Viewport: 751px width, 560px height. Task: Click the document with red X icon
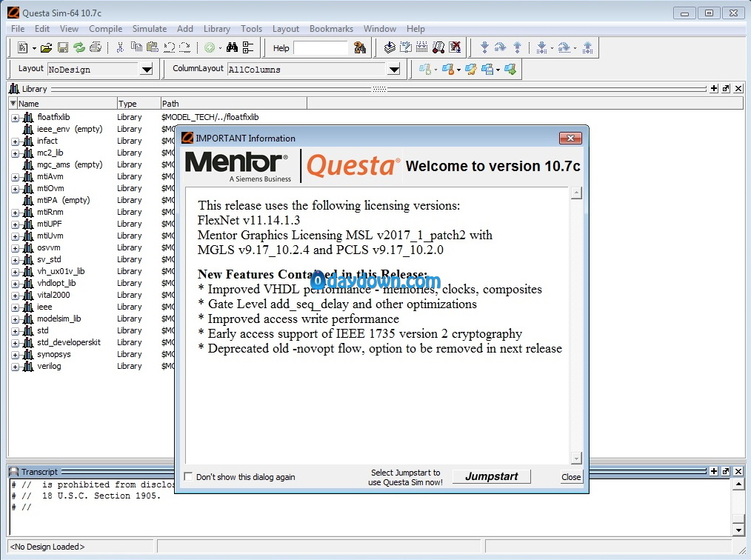pos(455,47)
